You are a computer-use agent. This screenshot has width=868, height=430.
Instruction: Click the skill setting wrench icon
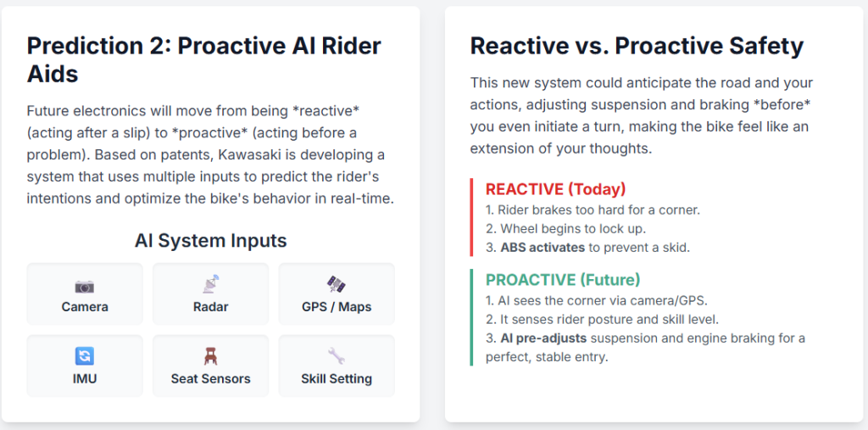coord(337,357)
